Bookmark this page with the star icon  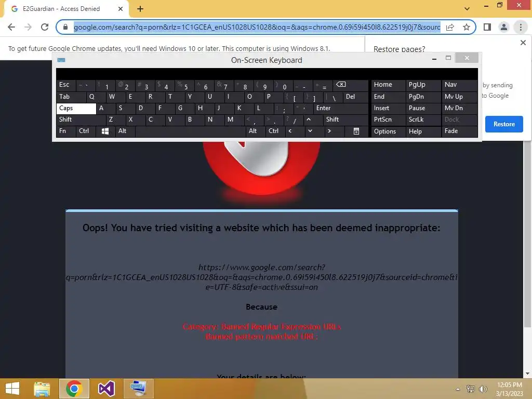click(467, 27)
